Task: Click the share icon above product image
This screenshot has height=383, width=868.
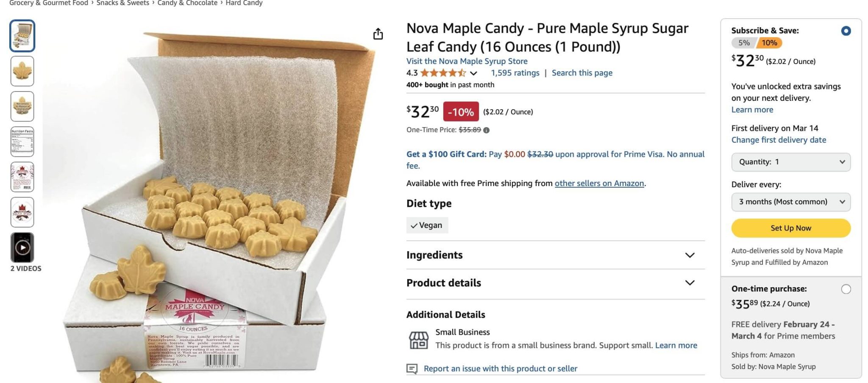Action: (x=378, y=34)
